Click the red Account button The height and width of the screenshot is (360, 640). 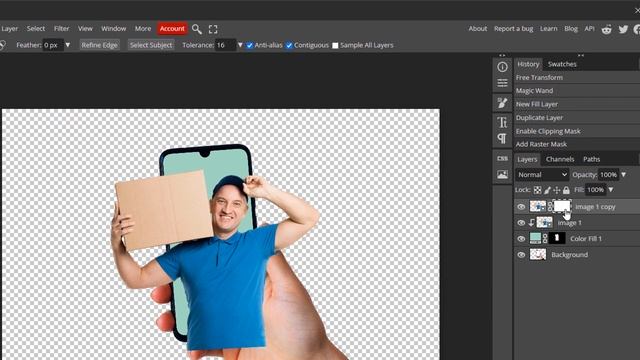click(x=172, y=29)
